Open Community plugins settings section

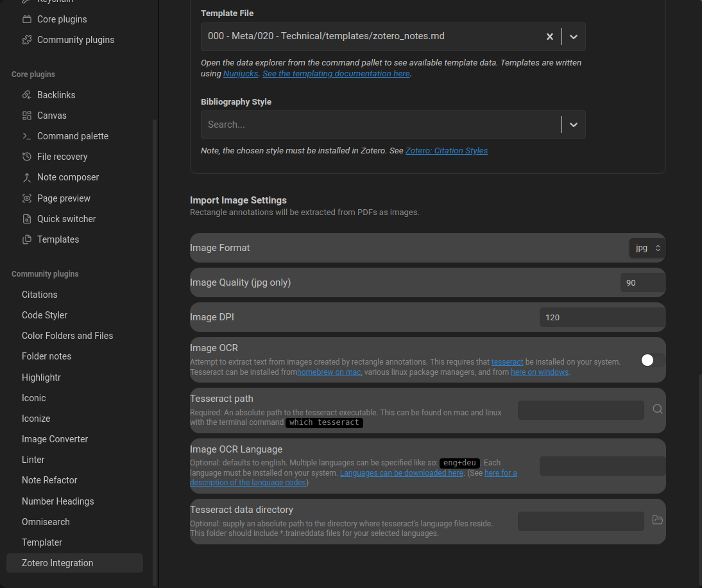[x=75, y=40]
